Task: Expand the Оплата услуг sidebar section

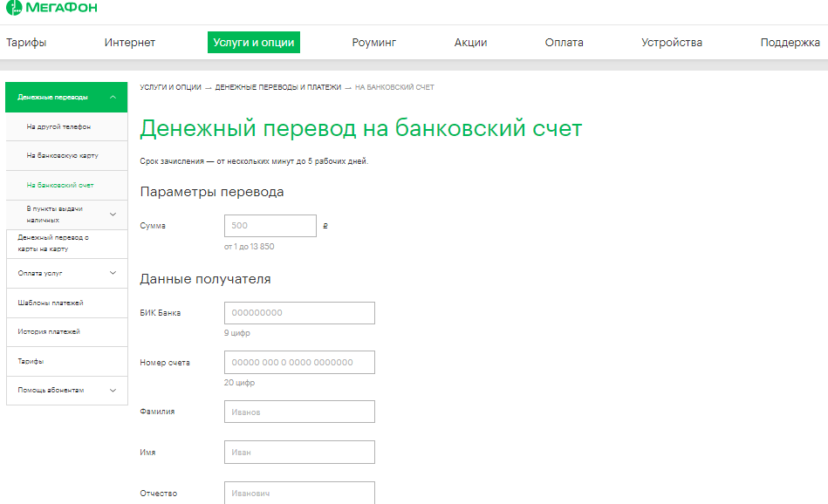Action: [x=113, y=273]
